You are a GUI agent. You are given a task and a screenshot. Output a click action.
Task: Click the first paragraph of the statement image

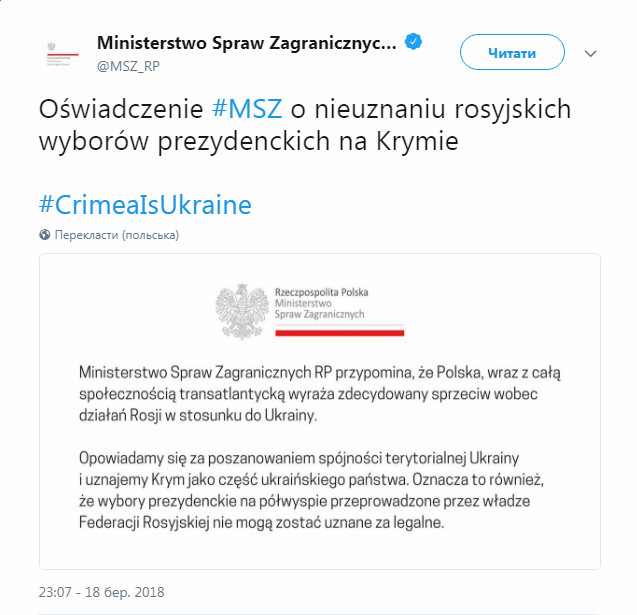click(x=320, y=394)
